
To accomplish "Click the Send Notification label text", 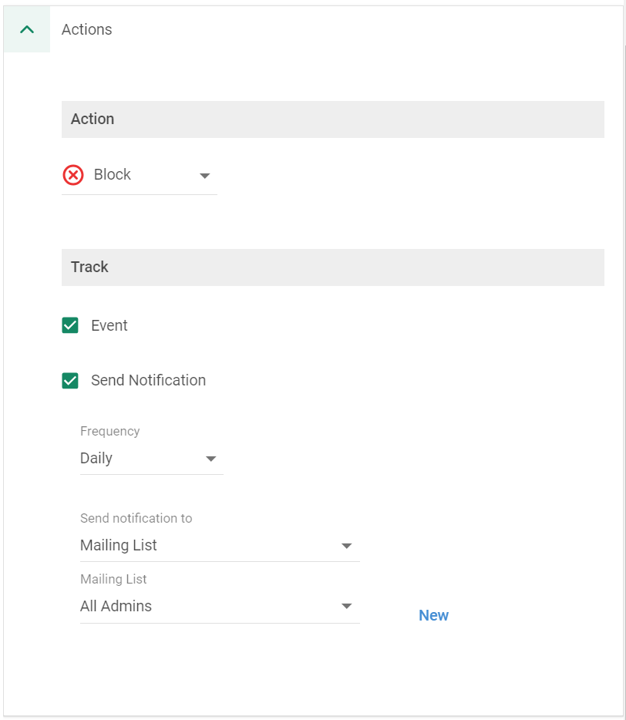I will [148, 380].
